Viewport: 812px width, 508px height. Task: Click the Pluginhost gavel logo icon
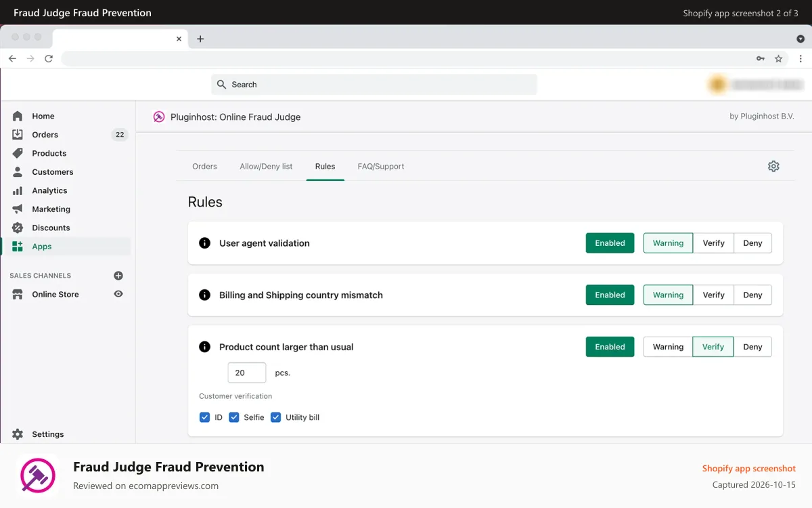coord(159,117)
